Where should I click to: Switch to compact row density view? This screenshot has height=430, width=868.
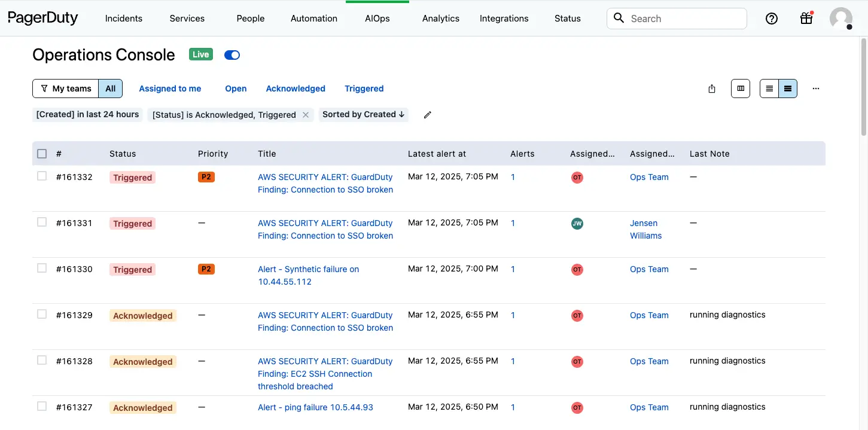point(769,89)
